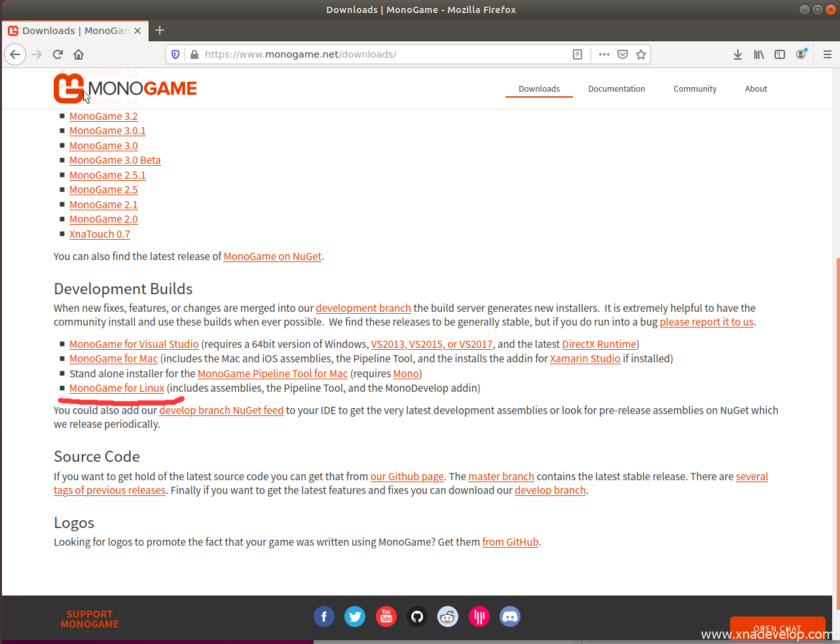
Task: Click the MonoGame for Linux link
Action: coord(117,388)
